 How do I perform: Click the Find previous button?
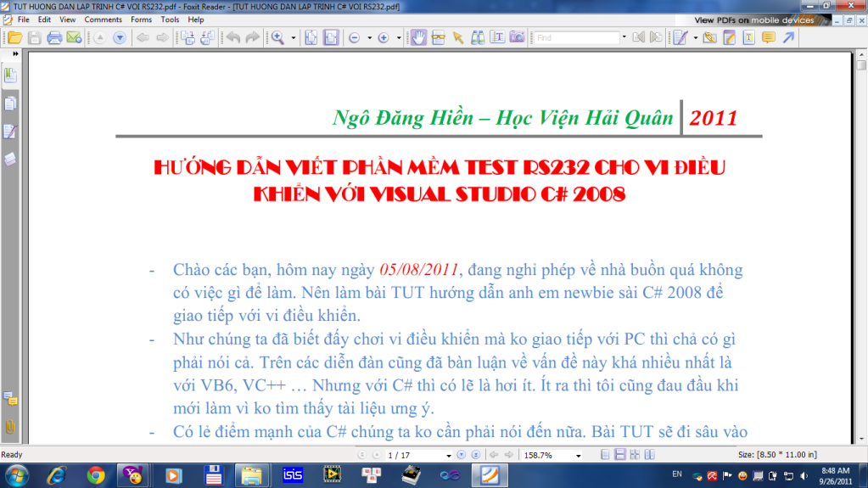coord(639,37)
